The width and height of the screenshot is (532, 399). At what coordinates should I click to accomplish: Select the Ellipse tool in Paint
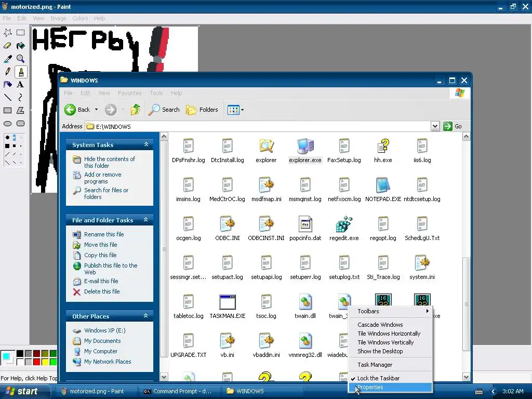pos(7,124)
